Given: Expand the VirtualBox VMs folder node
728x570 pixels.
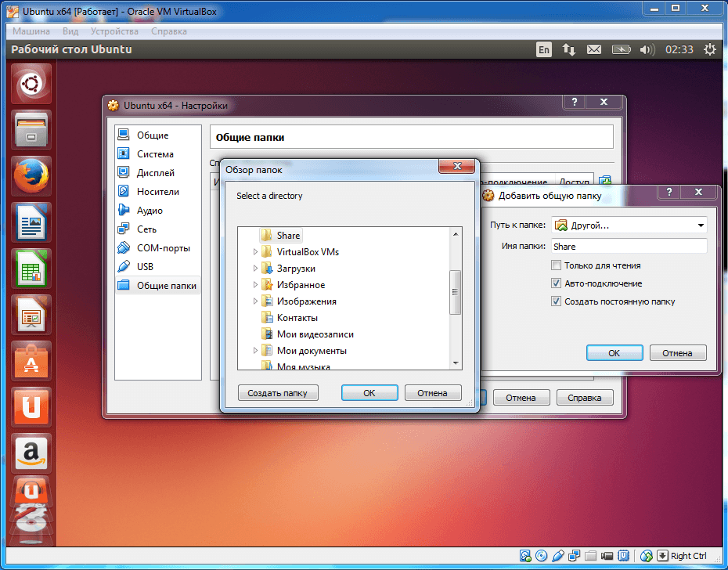Looking at the screenshot, I should [x=255, y=252].
